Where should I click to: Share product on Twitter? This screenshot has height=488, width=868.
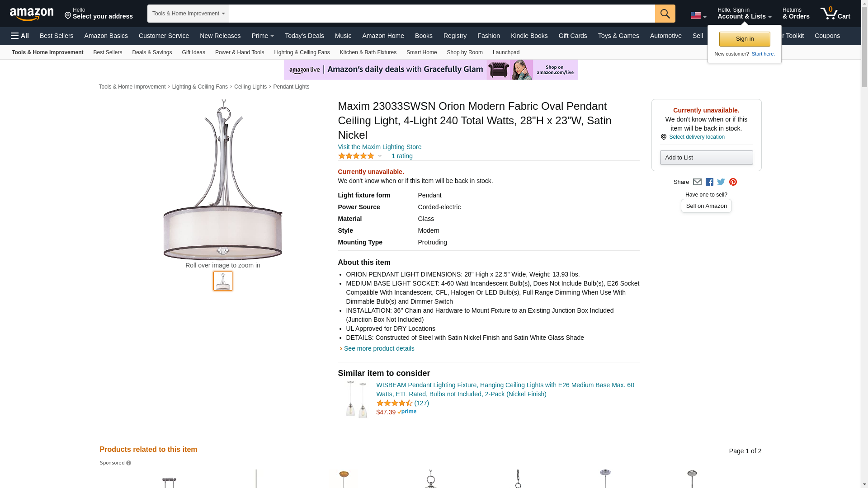(x=721, y=182)
